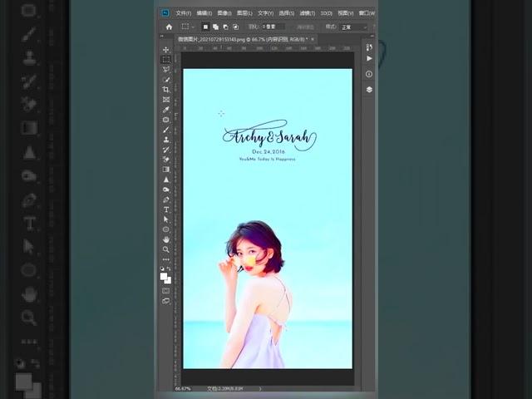Select the Frame tool
Screen dimensions: 532x399
(x=166, y=100)
